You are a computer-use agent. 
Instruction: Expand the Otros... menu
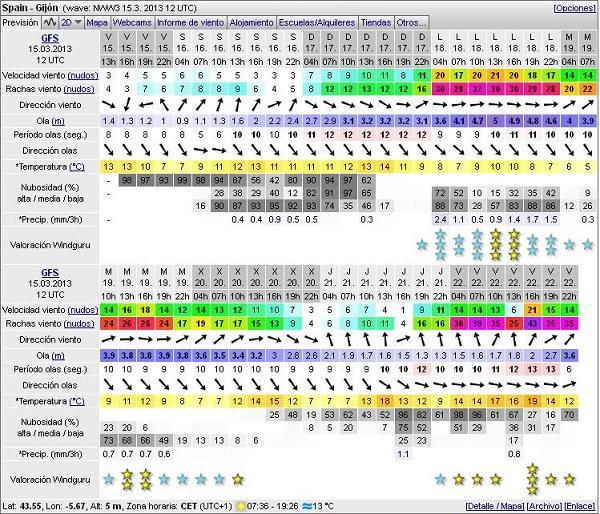(x=411, y=21)
